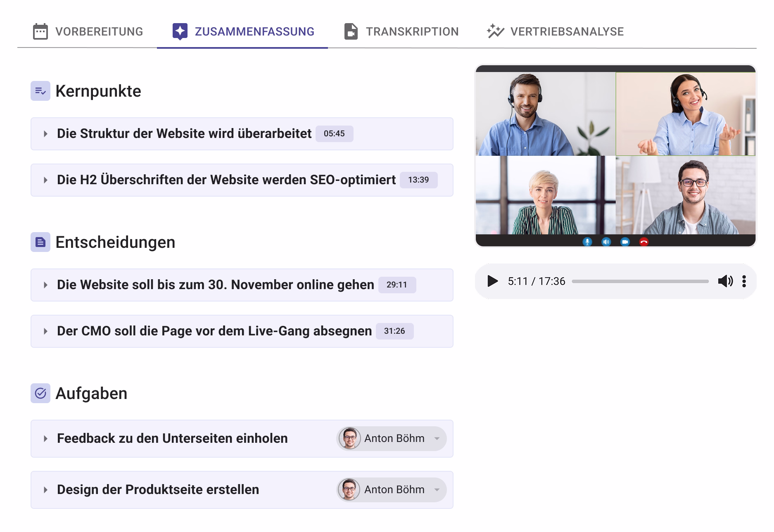Jump to timestamp 31:26
This screenshot has height=532, width=774.
pos(394,331)
